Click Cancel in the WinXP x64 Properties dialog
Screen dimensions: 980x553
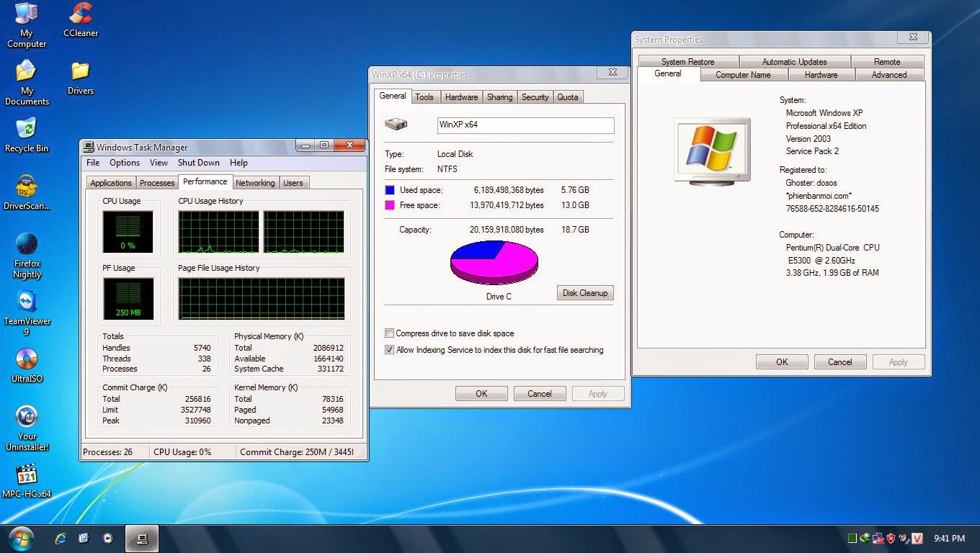540,394
